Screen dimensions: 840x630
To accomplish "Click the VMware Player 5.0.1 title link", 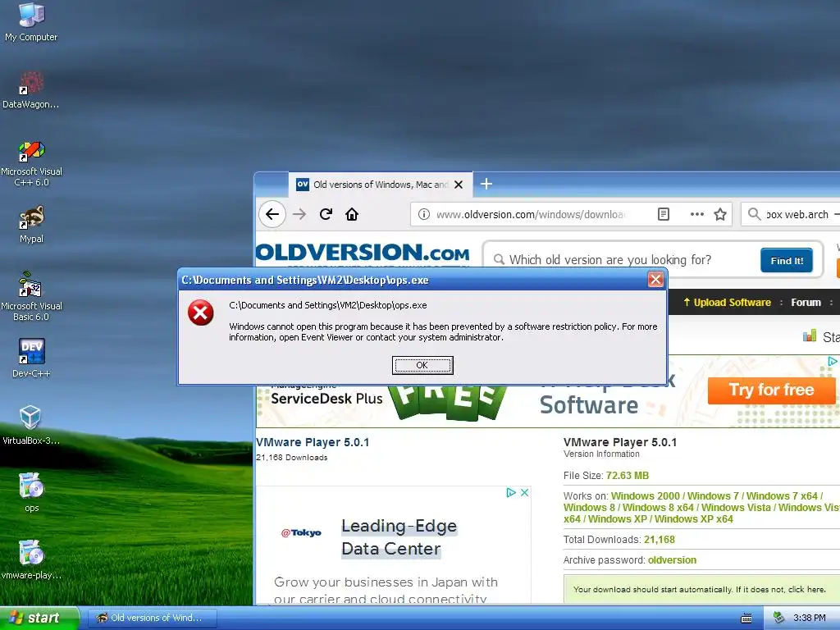I will 313,442.
